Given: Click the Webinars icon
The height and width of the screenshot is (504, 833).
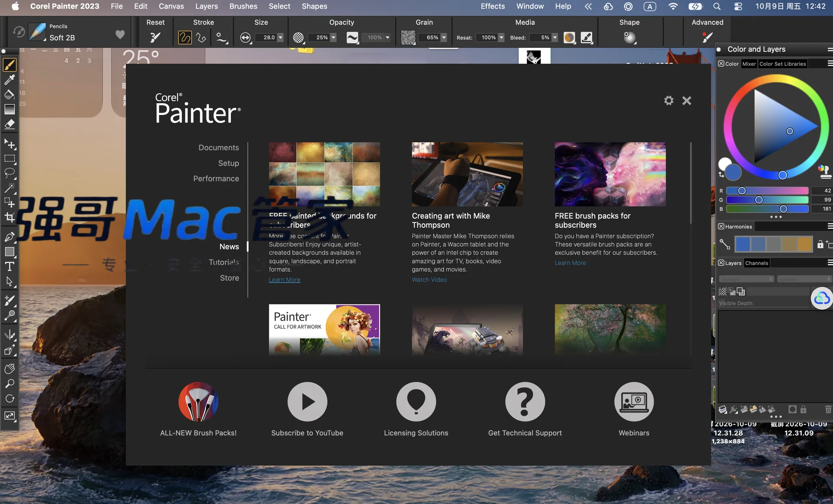Looking at the screenshot, I should coord(634,402).
